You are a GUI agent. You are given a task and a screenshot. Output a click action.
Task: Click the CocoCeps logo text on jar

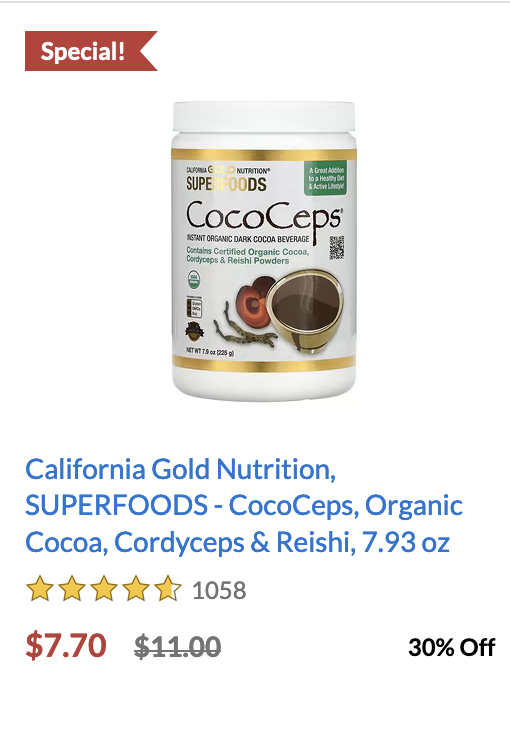tap(264, 218)
